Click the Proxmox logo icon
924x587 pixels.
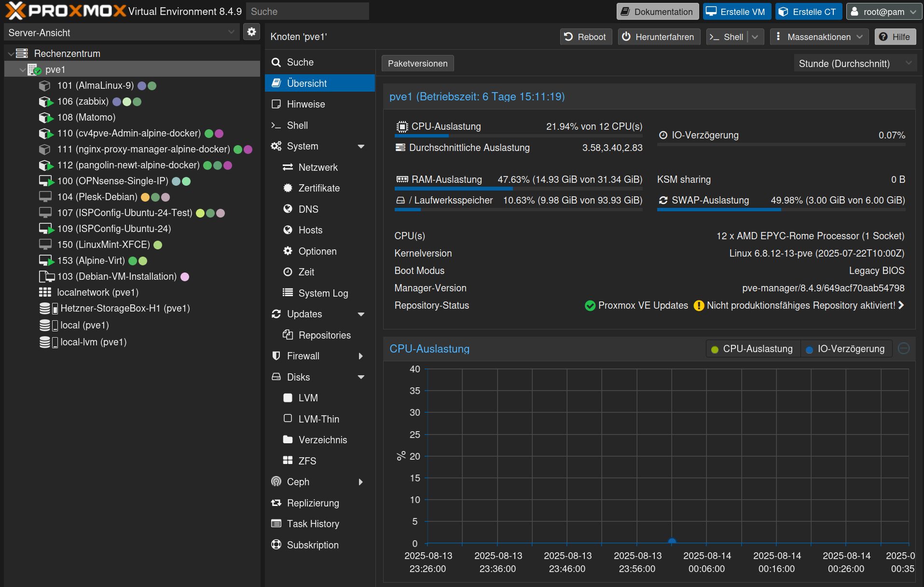15,11
